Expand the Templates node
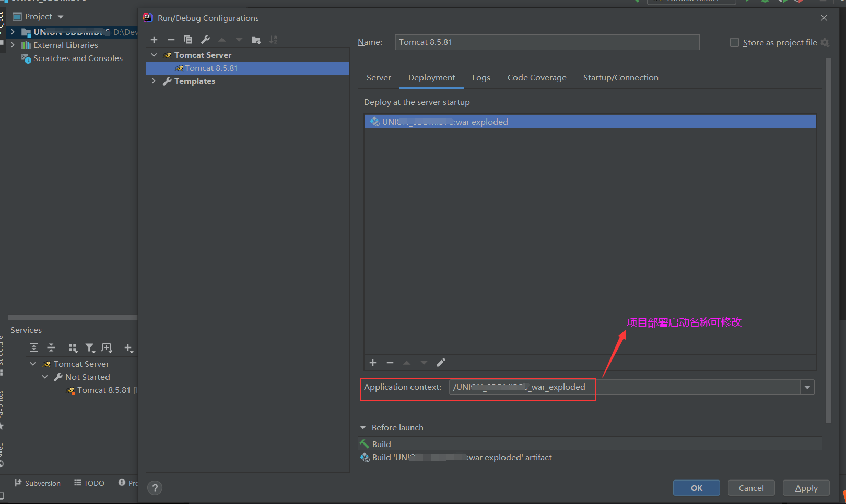 coord(154,81)
